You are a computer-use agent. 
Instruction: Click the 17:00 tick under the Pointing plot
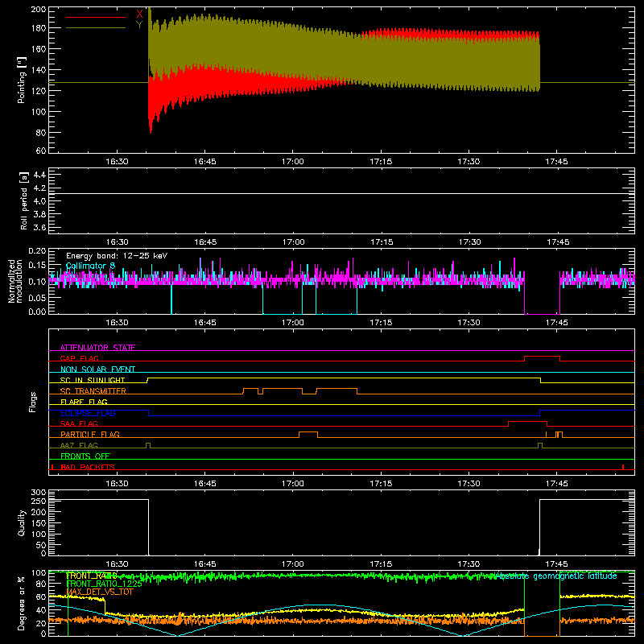pos(293,162)
